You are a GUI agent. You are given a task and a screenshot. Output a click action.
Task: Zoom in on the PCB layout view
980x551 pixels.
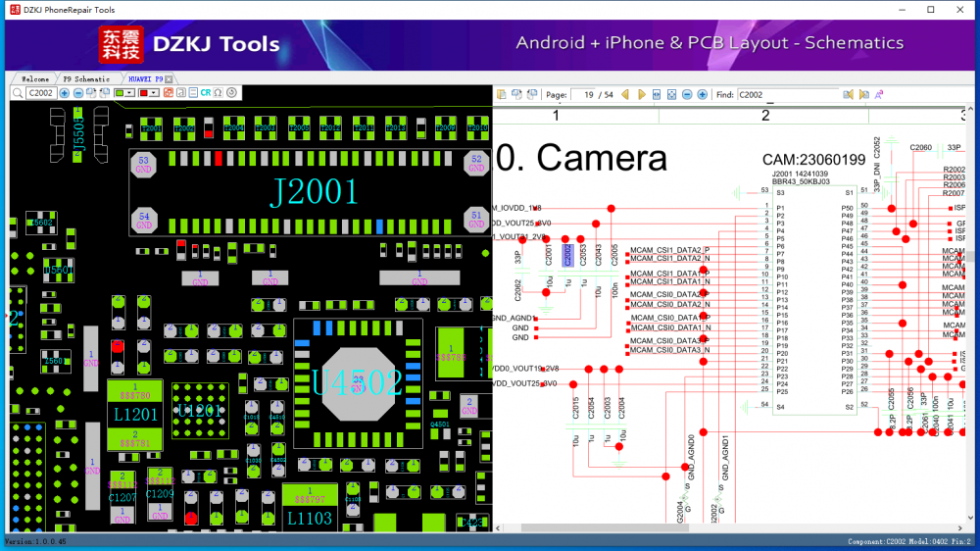[x=65, y=93]
